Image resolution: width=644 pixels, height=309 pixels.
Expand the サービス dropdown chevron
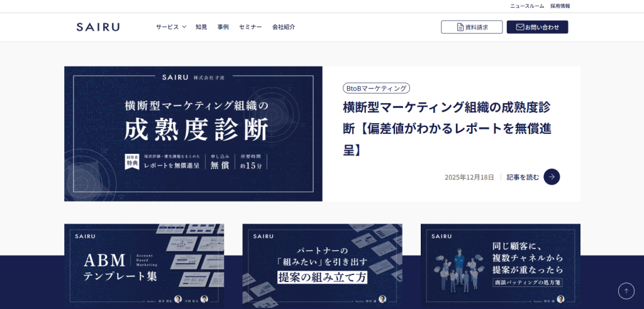[184, 26]
